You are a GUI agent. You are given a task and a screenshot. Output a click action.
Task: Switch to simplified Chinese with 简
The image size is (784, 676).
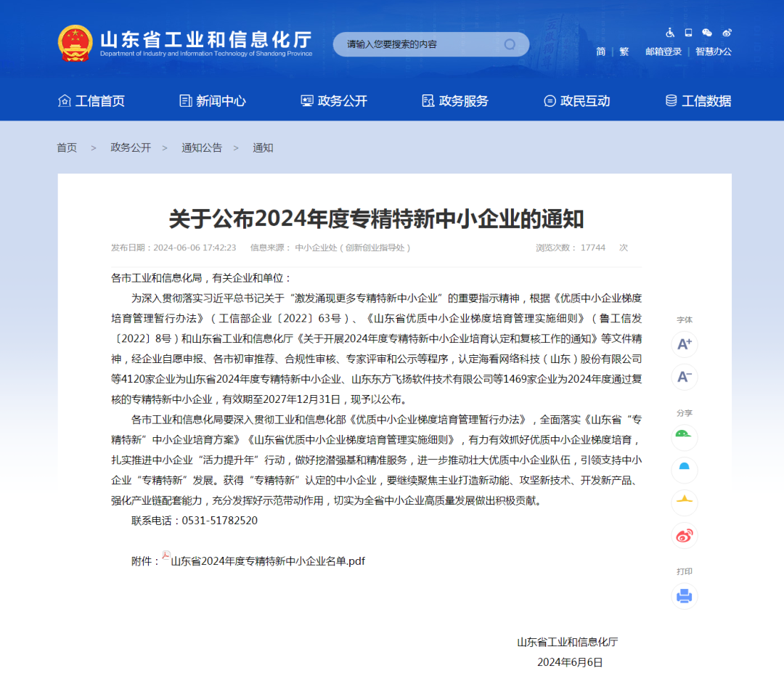(x=600, y=52)
